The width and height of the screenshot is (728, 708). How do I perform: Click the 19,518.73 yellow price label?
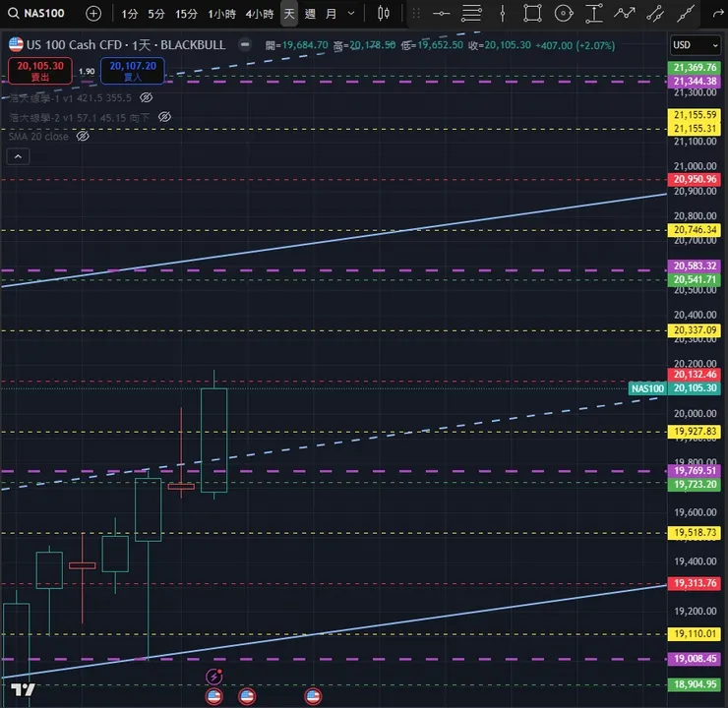pyautogui.click(x=695, y=533)
